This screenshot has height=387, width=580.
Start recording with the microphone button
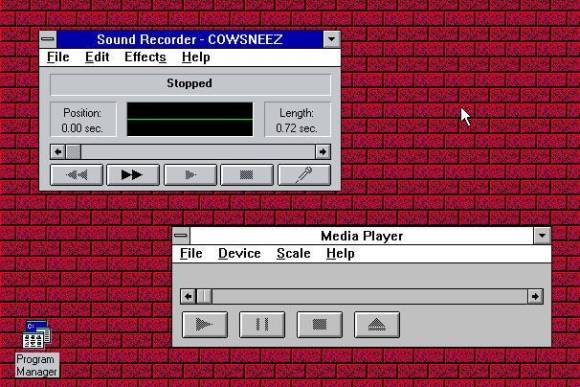coord(304,175)
